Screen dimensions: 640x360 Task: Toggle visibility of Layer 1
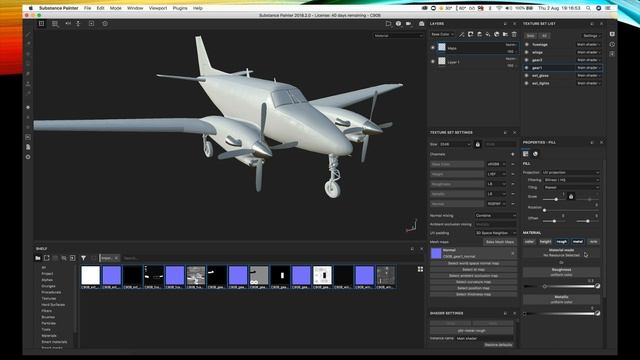pyautogui.click(x=433, y=62)
